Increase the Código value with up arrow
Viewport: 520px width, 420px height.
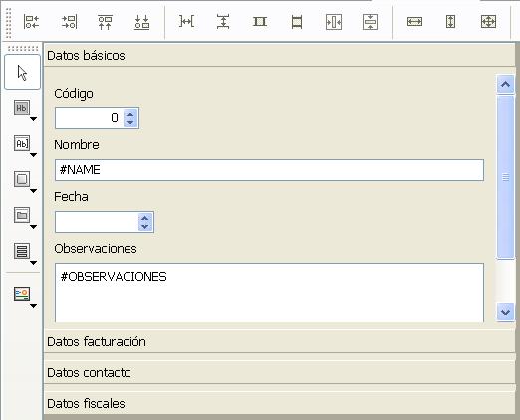tap(130, 114)
